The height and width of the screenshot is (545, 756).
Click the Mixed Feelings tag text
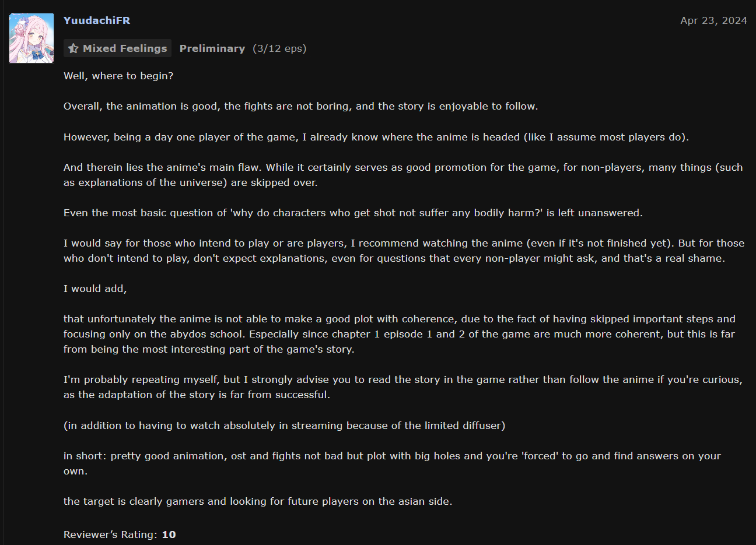[125, 48]
